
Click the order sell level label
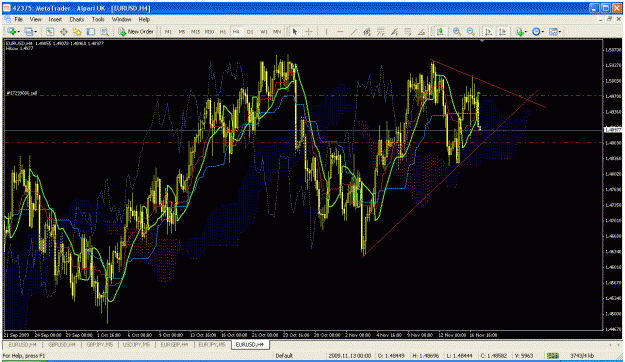pyautogui.click(x=22, y=93)
